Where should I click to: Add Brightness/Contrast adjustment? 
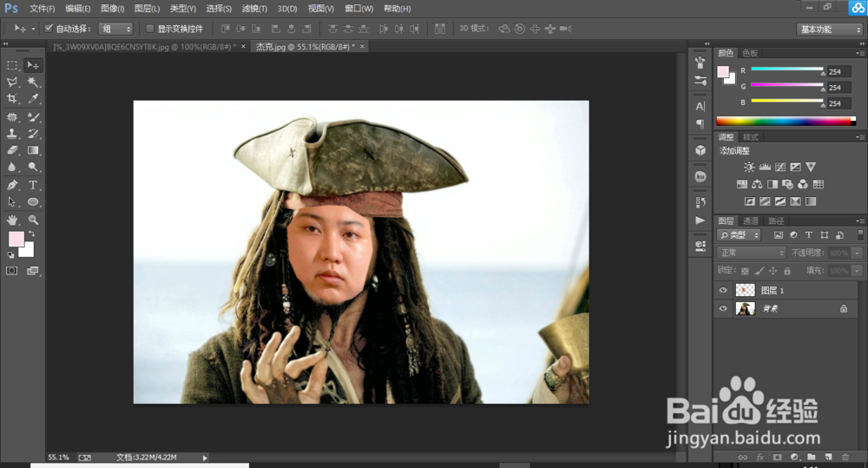749,167
